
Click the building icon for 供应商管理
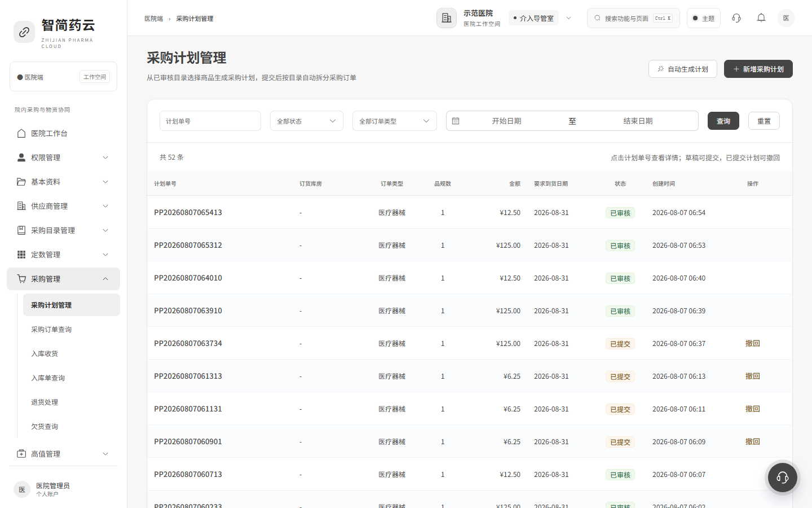(21, 206)
